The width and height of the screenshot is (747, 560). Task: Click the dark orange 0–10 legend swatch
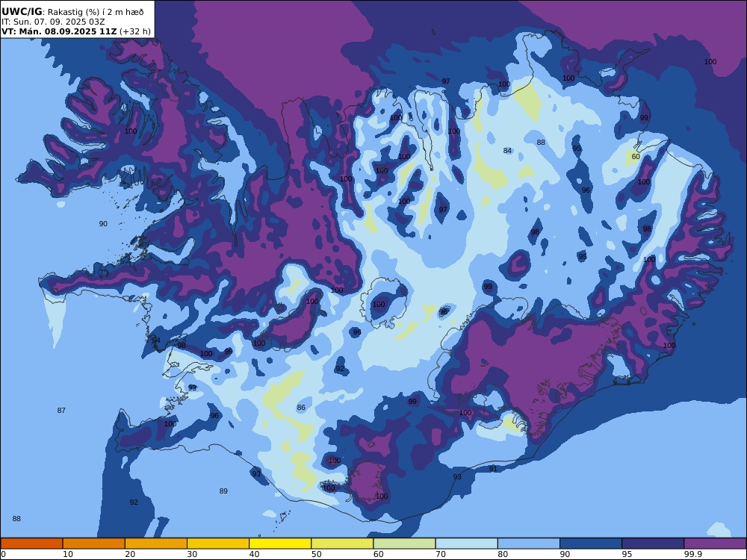pyautogui.click(x=32, y=544)
